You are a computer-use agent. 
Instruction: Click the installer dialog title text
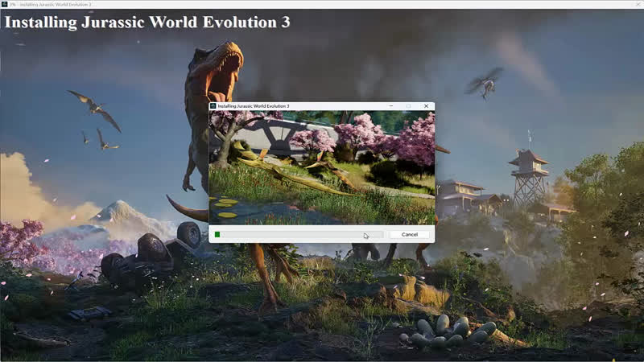click(x=253, y=106)
